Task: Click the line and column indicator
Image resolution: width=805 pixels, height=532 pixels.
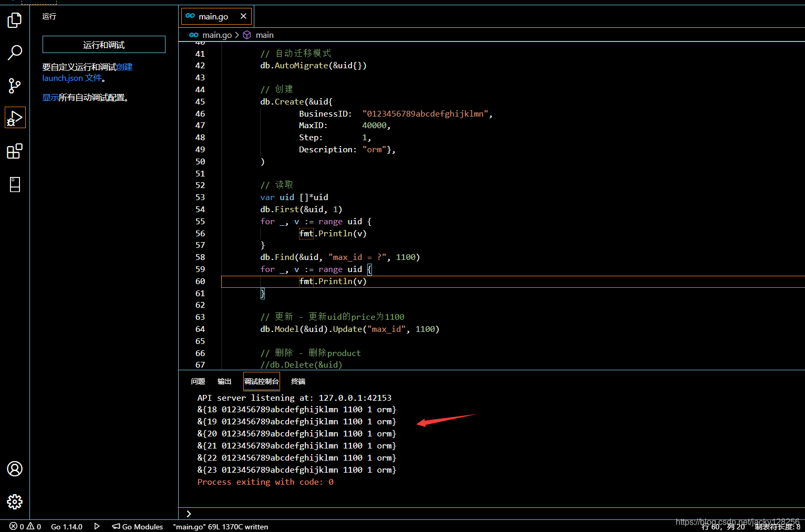Action: pyautogui.click(x=723, y=527)
